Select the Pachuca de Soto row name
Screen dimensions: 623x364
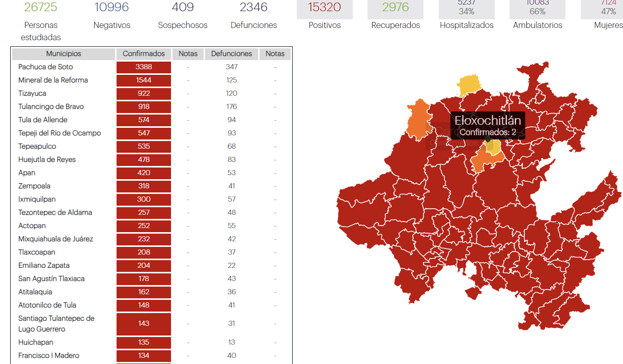(x=45, y=67)
